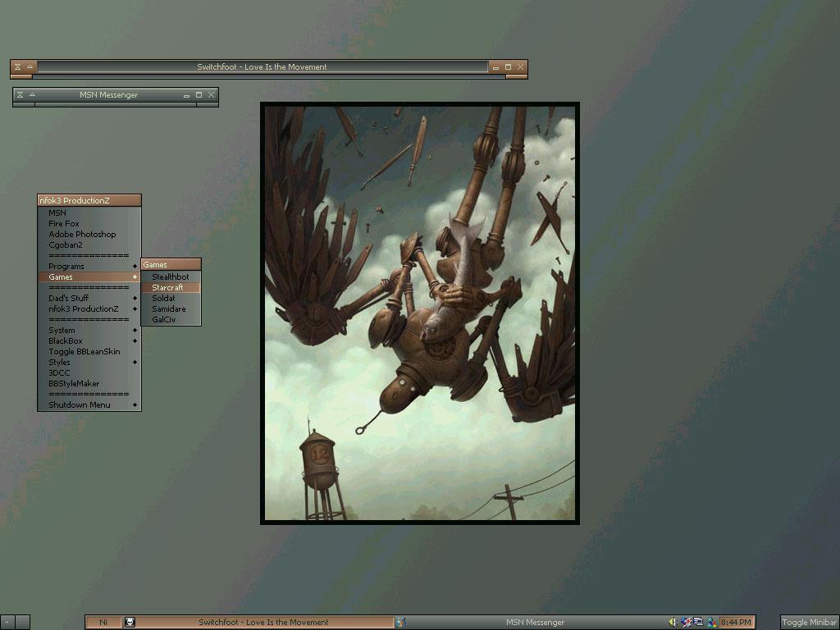Minimize the Switchfoot - Love Is the Movement window
Screen dimensions: 840x630
point(495,67)
